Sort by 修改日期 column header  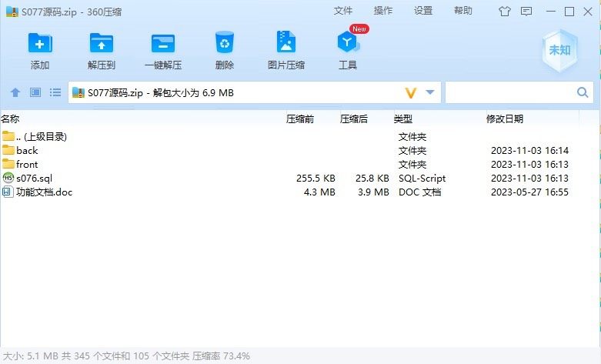(x=504, y=119)
